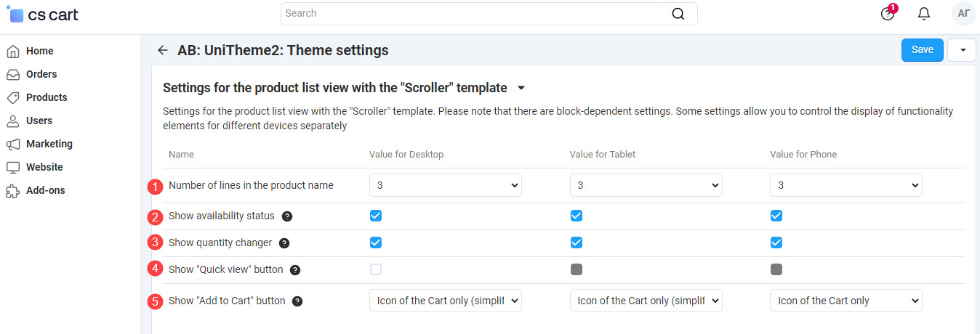Click the section heading about Scroller template
Image resolution: width=980 pixels, height=334 pixels.
pyautogui.click(x=335, y=88)
